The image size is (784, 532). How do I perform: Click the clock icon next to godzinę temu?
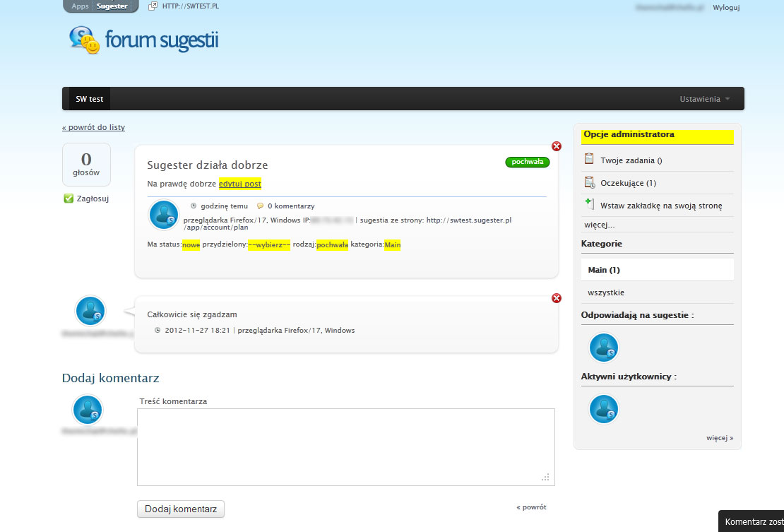[194, 206]
